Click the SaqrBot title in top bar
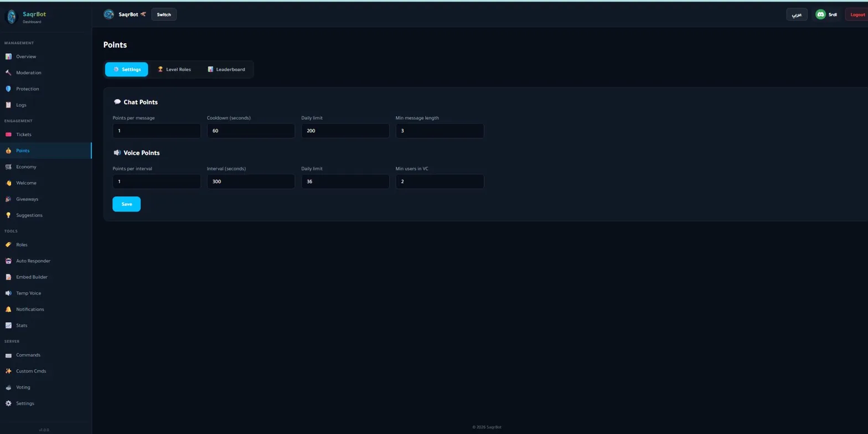 tap(128, 14)
